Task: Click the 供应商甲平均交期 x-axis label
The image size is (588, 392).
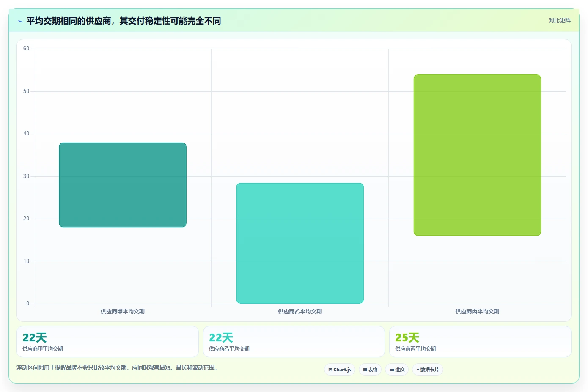Action: pos(123,311)
